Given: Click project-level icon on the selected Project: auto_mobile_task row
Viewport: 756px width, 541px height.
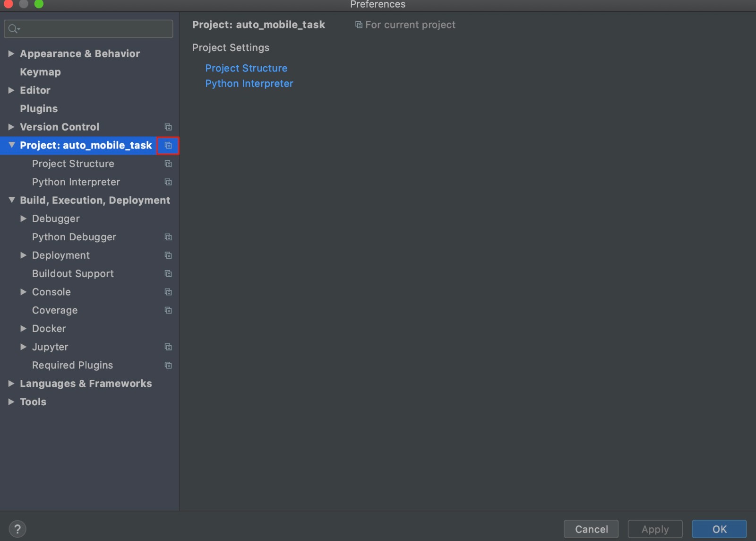Looking at the screenshot, I should point(168,145).
